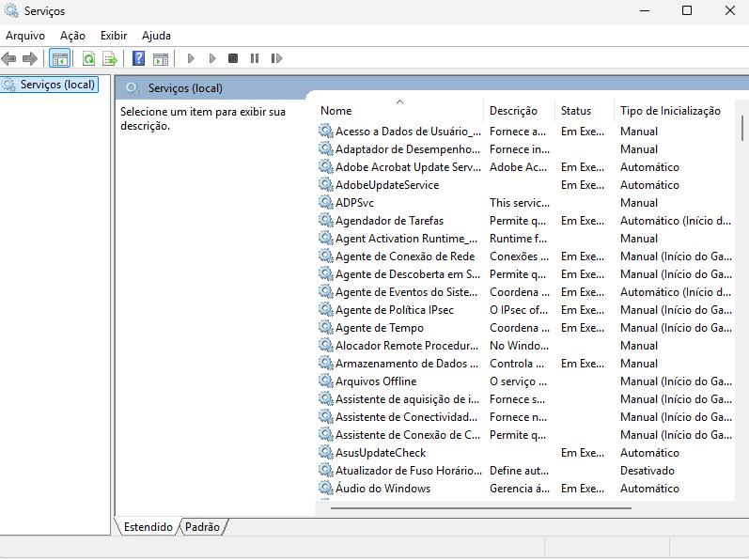Click the Pause service icon
Screen dimensions: 749x560
point(255,58)
